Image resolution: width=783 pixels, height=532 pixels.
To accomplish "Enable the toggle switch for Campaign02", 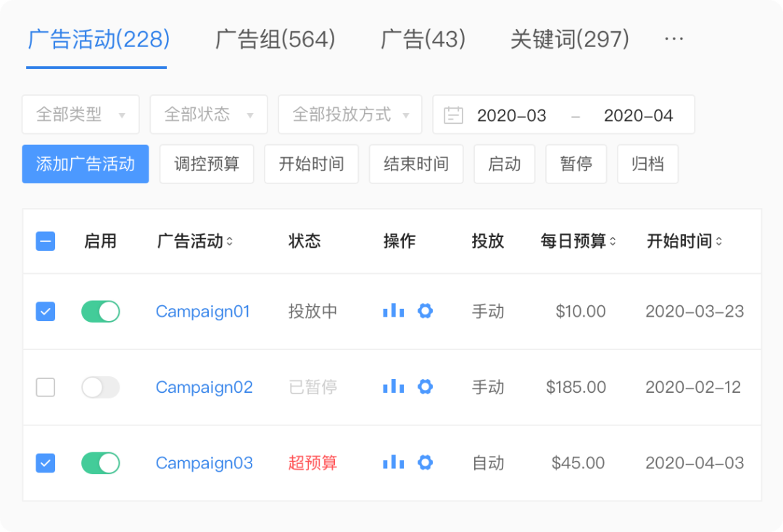I will [x=100, y=387].
